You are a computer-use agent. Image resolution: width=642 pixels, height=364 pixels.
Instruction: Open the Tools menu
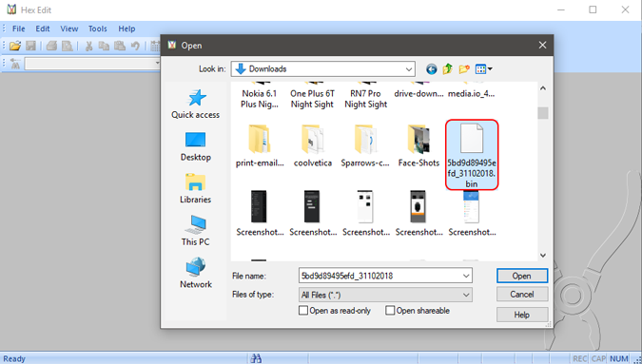97,29
